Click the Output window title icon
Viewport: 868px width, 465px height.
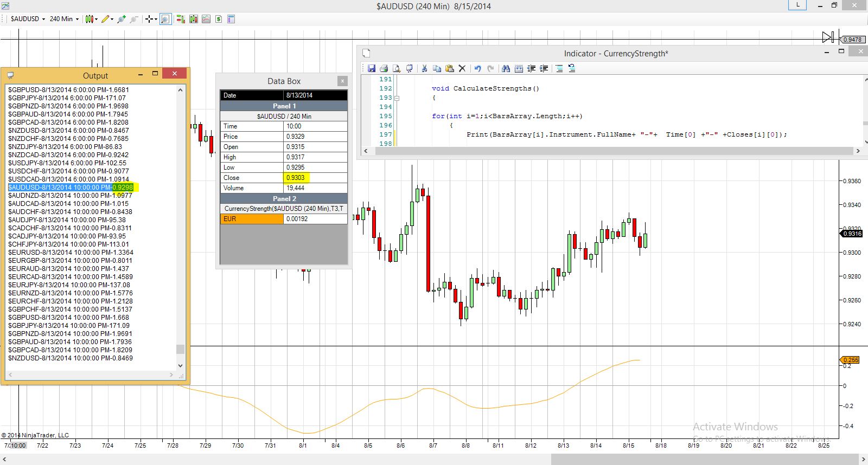(10, 75)
